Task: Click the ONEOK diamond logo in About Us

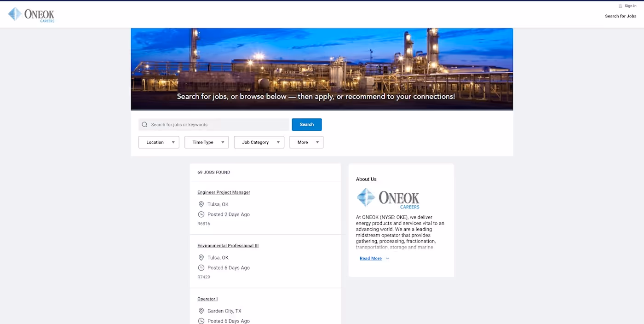Action: point(366,198)
